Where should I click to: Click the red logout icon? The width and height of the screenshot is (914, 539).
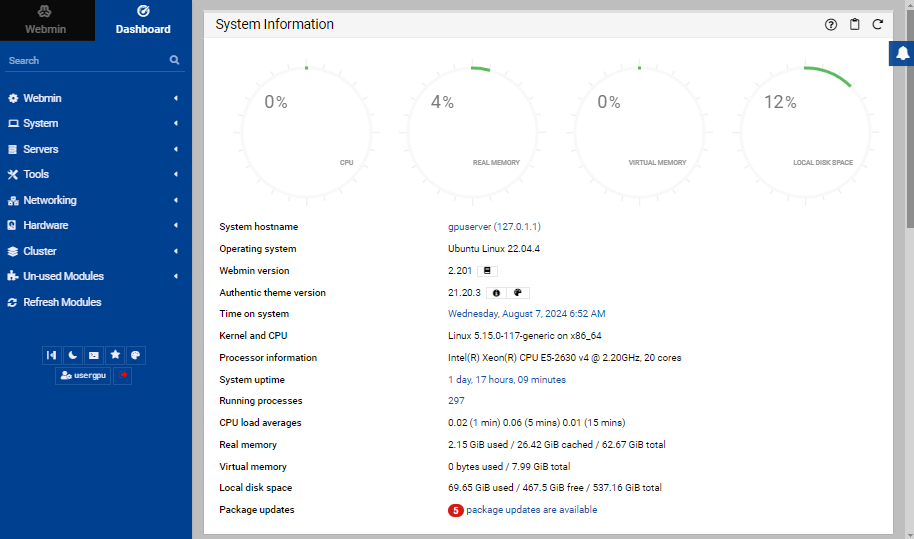tap(123, 375)
